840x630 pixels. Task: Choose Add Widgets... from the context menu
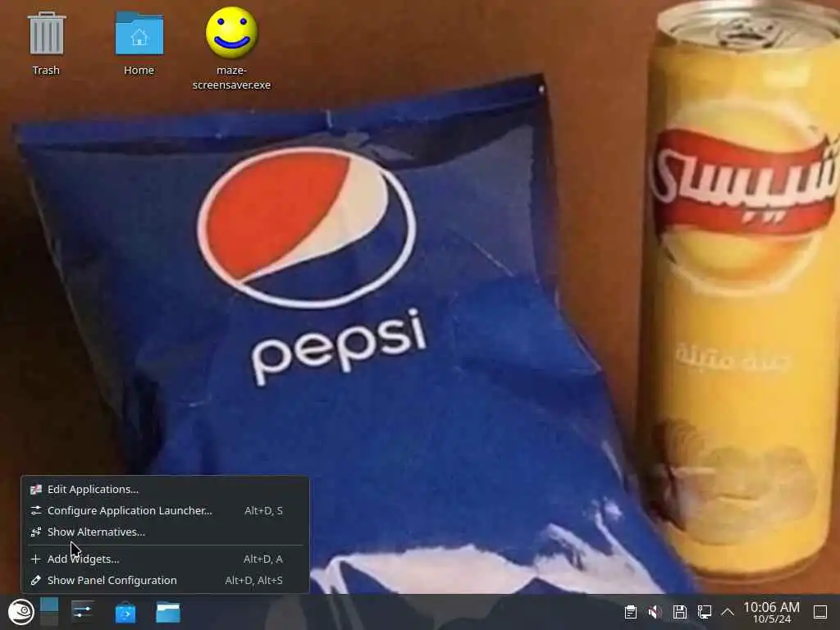point(165,559)
